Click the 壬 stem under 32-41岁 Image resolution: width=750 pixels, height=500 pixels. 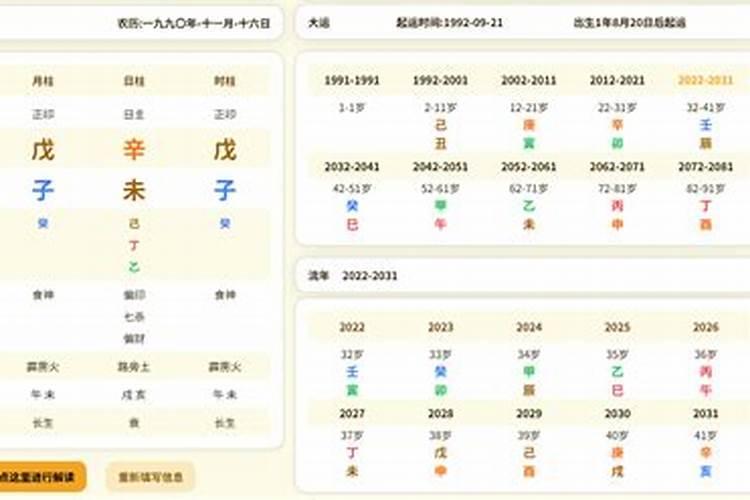click(x=706, y=125)
